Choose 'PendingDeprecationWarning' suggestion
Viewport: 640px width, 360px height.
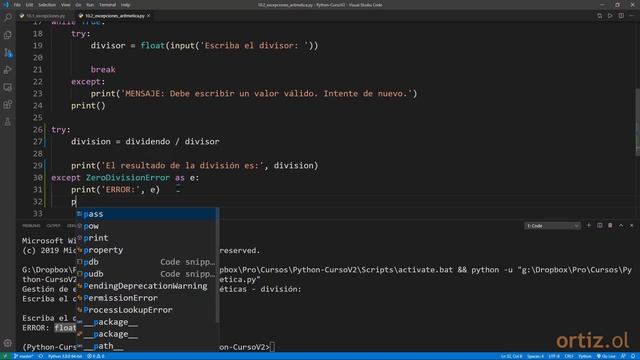[145, 286]
